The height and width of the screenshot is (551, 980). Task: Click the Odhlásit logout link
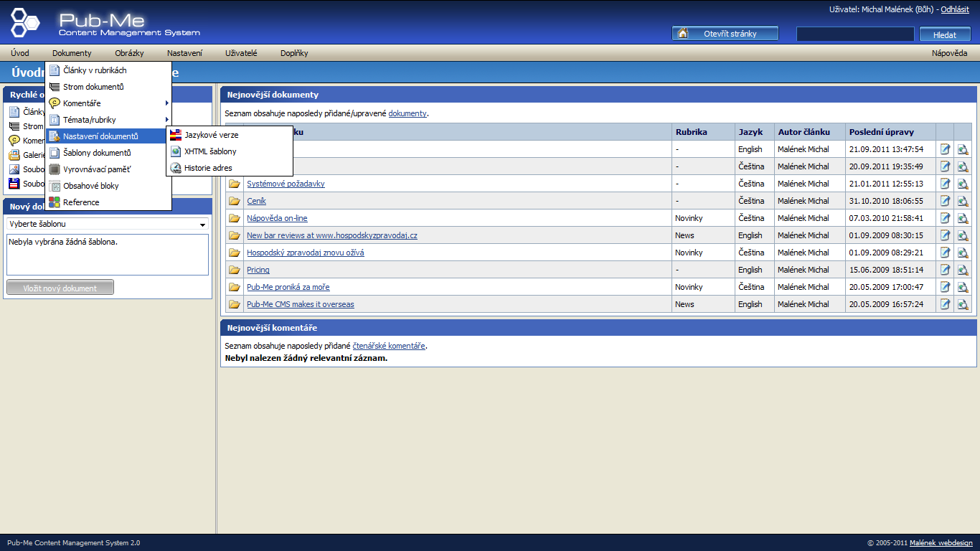(955, 9)
